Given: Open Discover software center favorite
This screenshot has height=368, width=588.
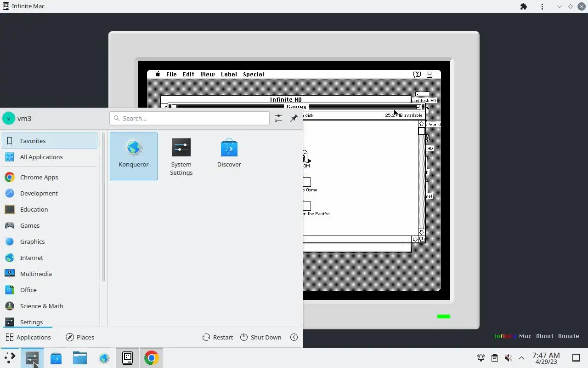Looking at the screenshot, I should [229, 156].
